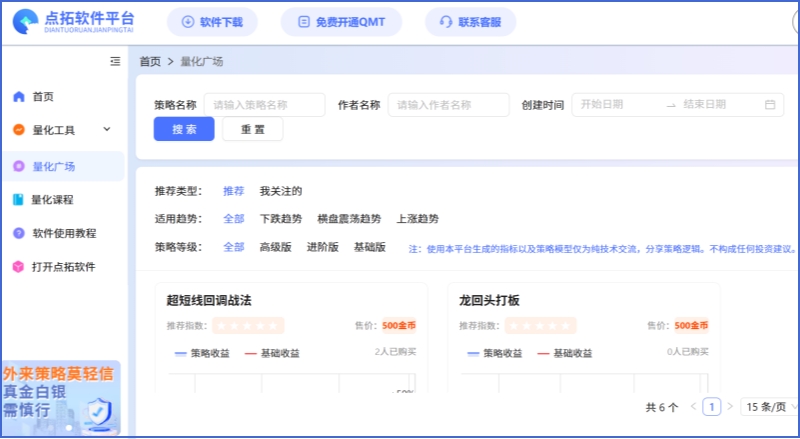Toggle 基础收益 legend in 龙回头打板 chart
Viewport: 800px width, 439px height.
[x=564, y=353]
